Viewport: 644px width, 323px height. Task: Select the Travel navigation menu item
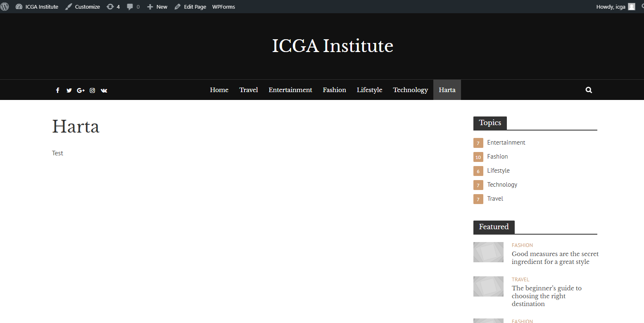pos(249,90)
